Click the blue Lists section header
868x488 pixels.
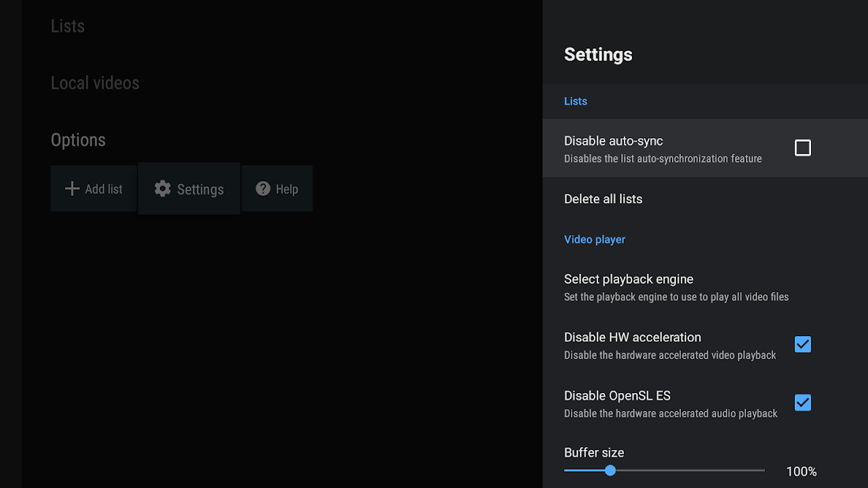(575, 100)
